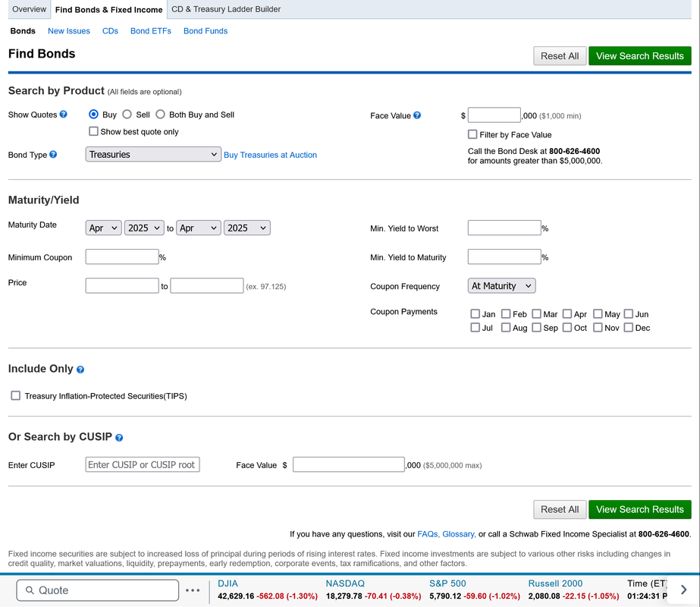Click the top Reset All button
The image size is (700, 607).
pos(560,56)
